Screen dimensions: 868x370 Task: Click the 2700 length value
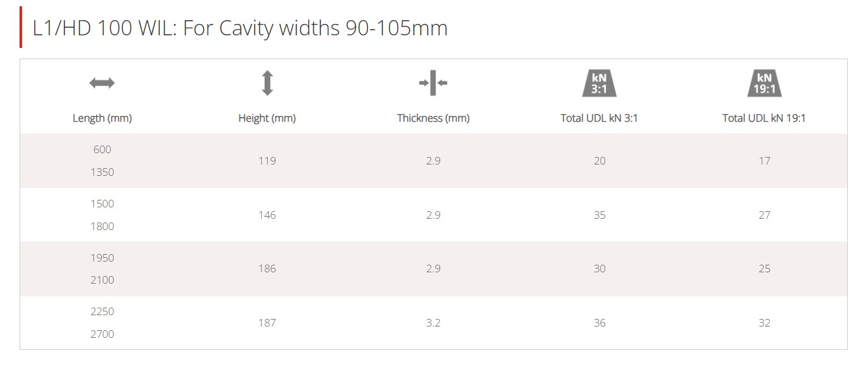pyautogui.click(x=102, y=334)
